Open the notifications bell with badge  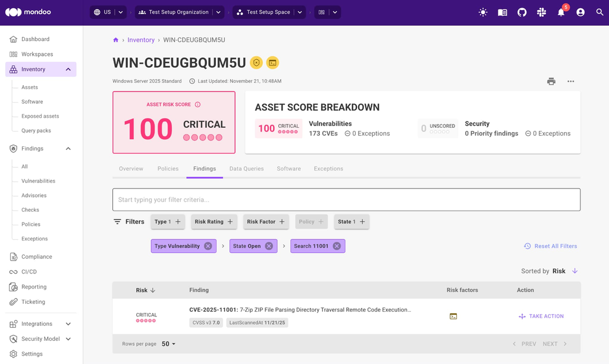[560, 12]
